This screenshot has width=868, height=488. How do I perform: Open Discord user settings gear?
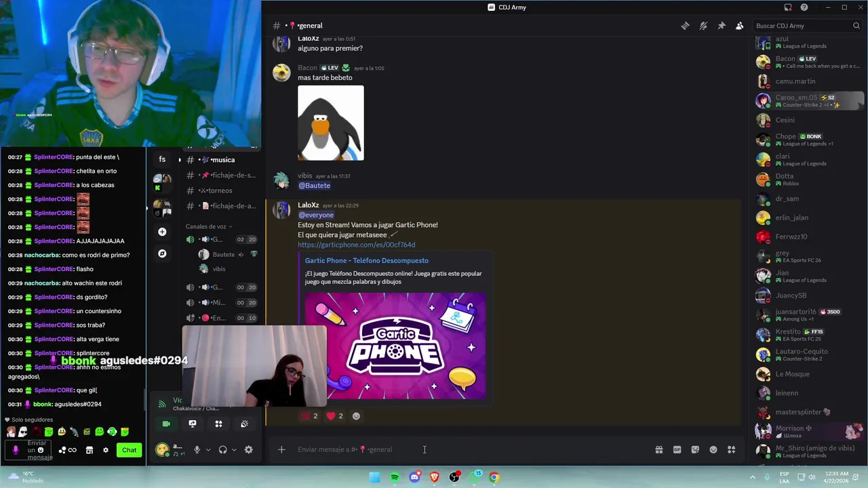[249, 449]
